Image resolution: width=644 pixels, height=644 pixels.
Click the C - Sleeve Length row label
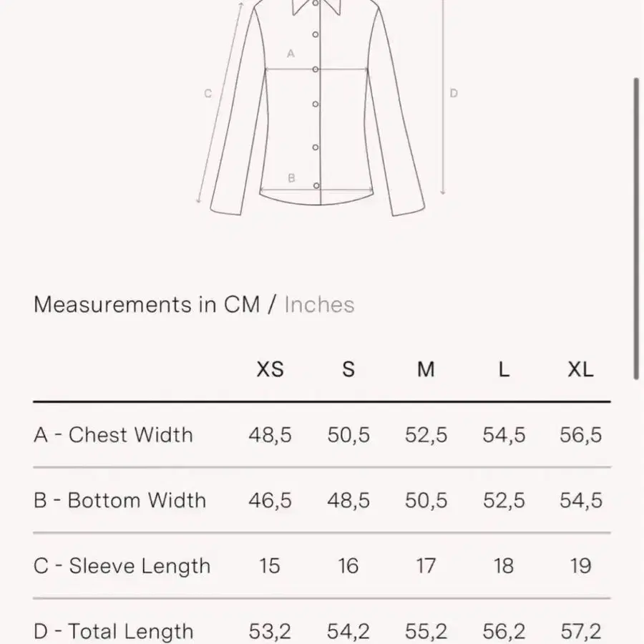[122, 566]
